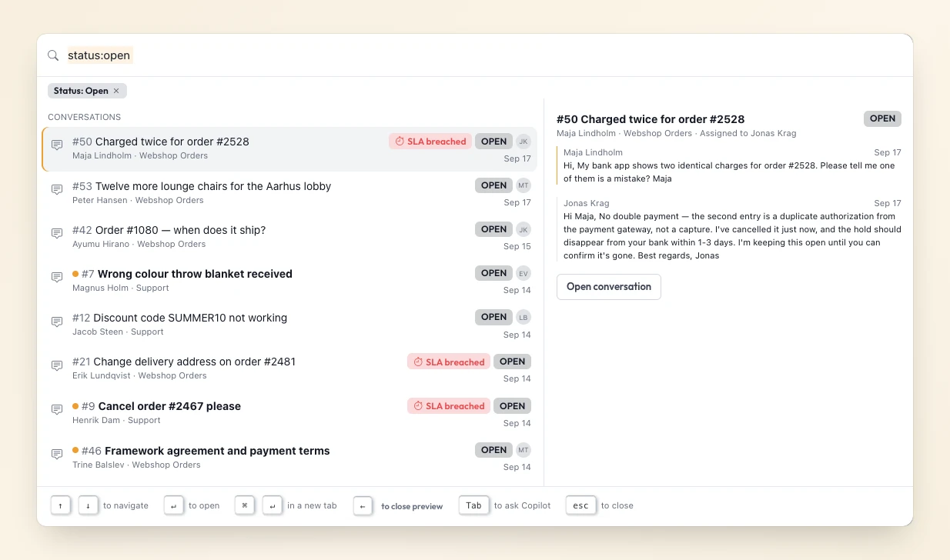The image size is (950, 560).
Task: Click chat icon beside Cancel order #2467
Action: pyautogui.click(x=57, y=410)
